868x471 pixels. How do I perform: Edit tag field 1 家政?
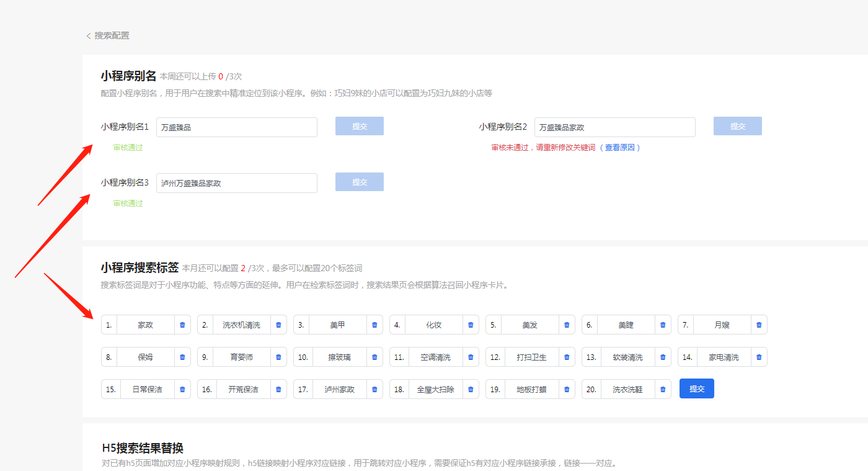(x=146, y=325)
